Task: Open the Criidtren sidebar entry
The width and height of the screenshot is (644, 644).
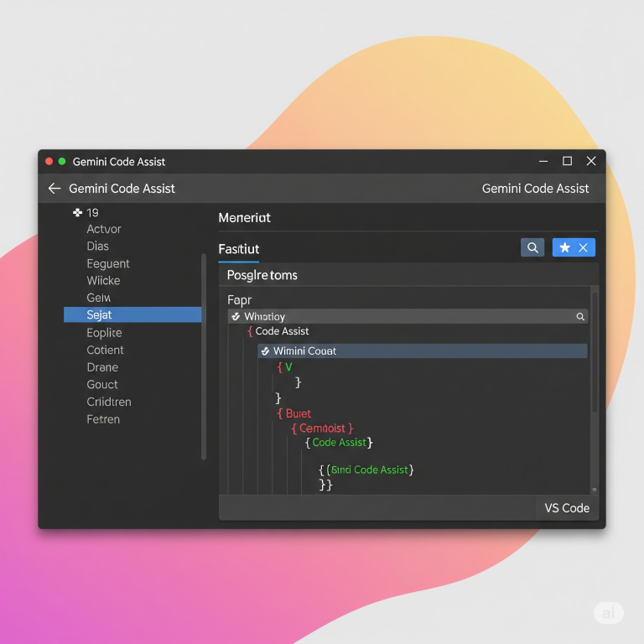Action: [x=109, y=402]
